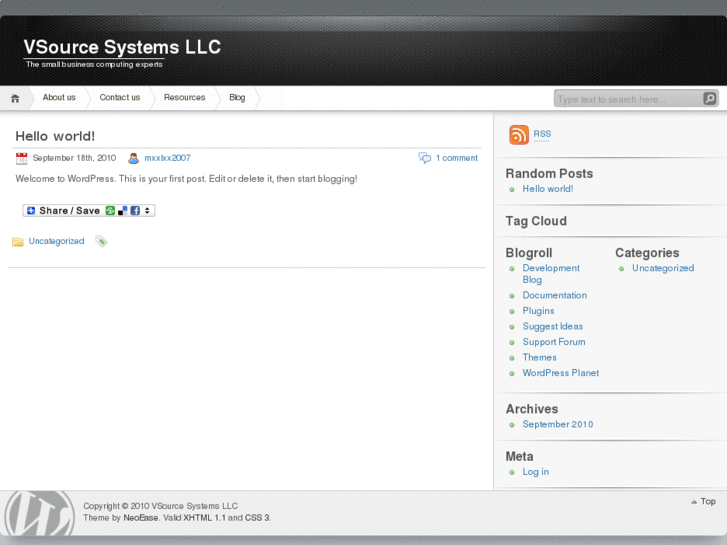This screenshot has width=727, height=545.
Task: Browse the Uncategorized category under the post
Action: pyautogui.click(x=56, y=241)
